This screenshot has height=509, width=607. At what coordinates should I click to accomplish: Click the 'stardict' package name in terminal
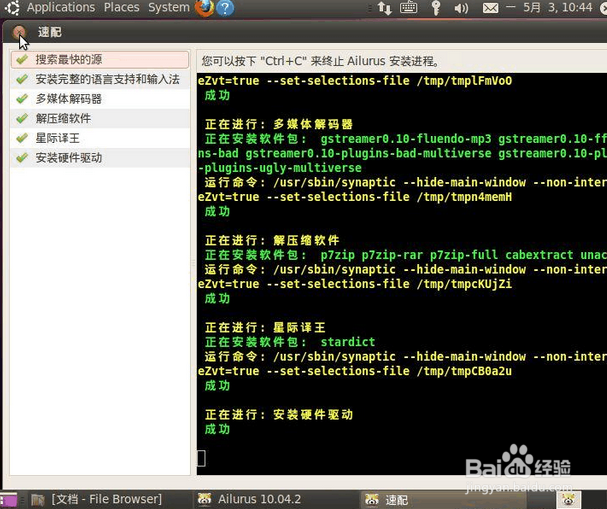pyautogui.click(x=348, y=342)
